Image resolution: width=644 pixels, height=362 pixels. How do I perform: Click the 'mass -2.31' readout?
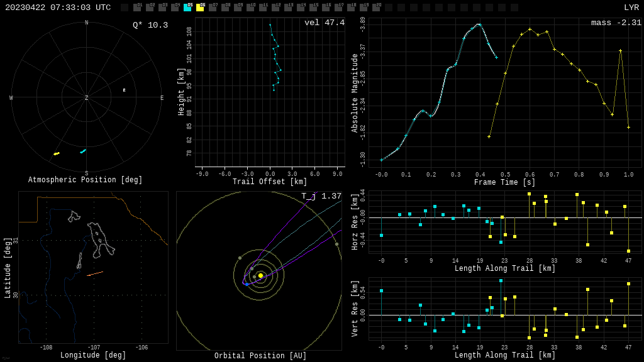click(616, 23)
